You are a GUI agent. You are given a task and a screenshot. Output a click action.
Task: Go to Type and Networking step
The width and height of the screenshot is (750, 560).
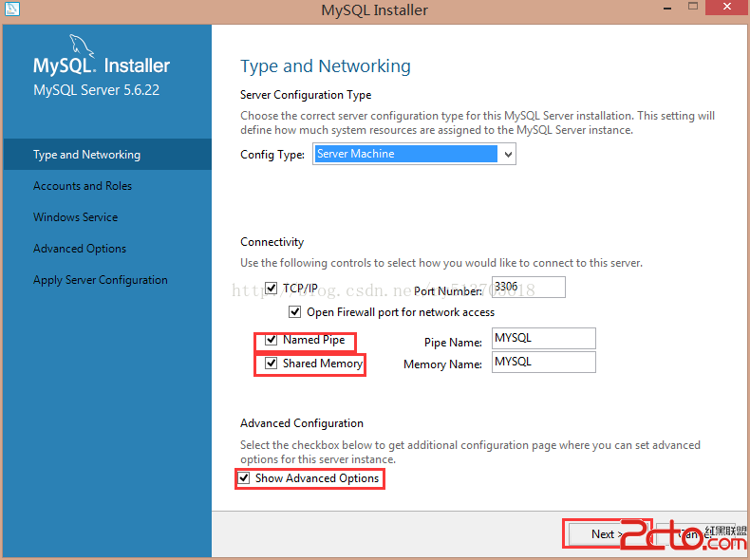coord(107,155)
